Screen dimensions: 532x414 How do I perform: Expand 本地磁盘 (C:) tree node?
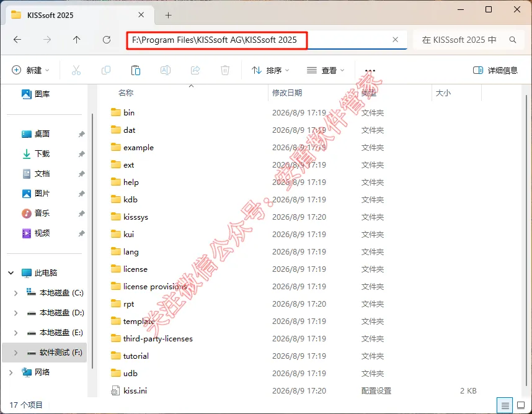coord(16,293)
